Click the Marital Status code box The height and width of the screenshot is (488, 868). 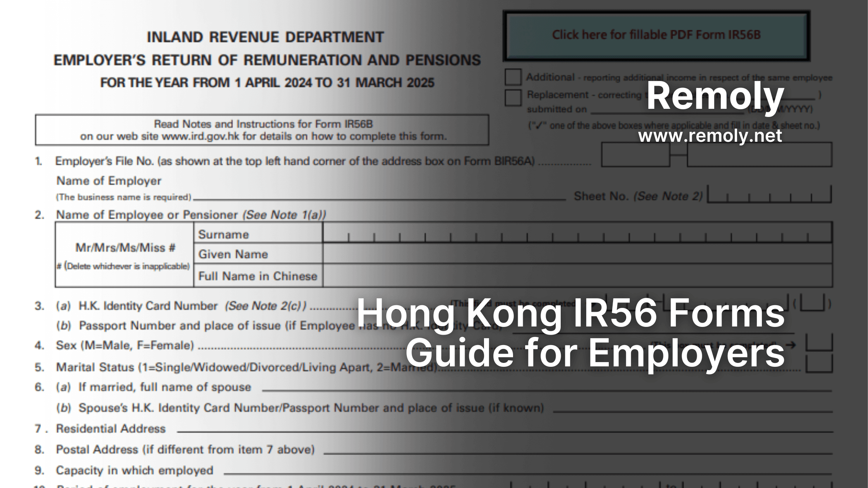(819, 364)
